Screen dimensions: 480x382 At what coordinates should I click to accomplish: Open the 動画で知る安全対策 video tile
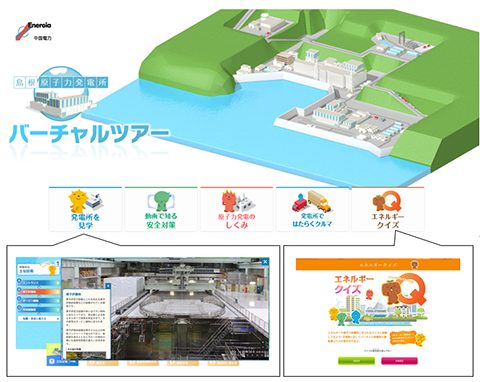[x=161, y=209]
